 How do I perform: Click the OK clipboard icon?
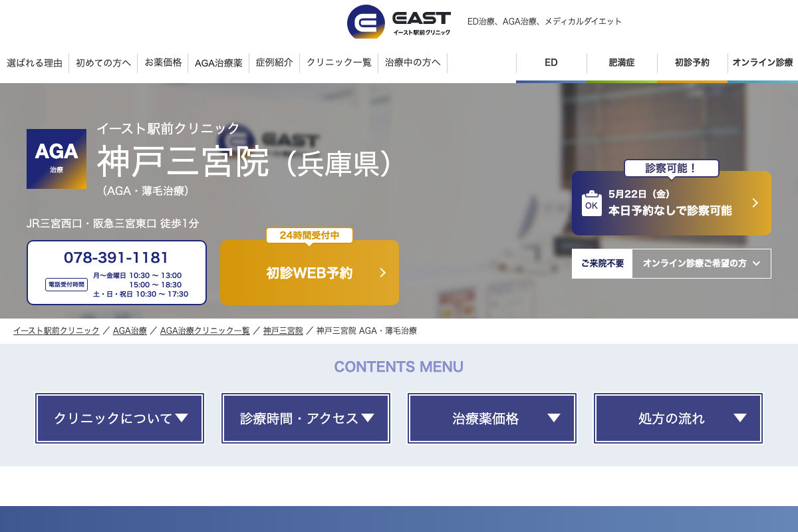click(591, 203)
